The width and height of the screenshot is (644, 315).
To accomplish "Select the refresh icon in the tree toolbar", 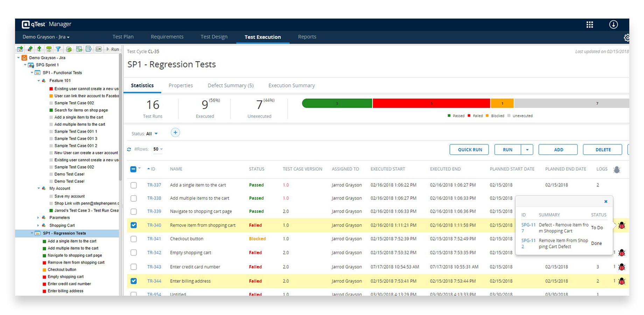I will click(x=68, y=49).
